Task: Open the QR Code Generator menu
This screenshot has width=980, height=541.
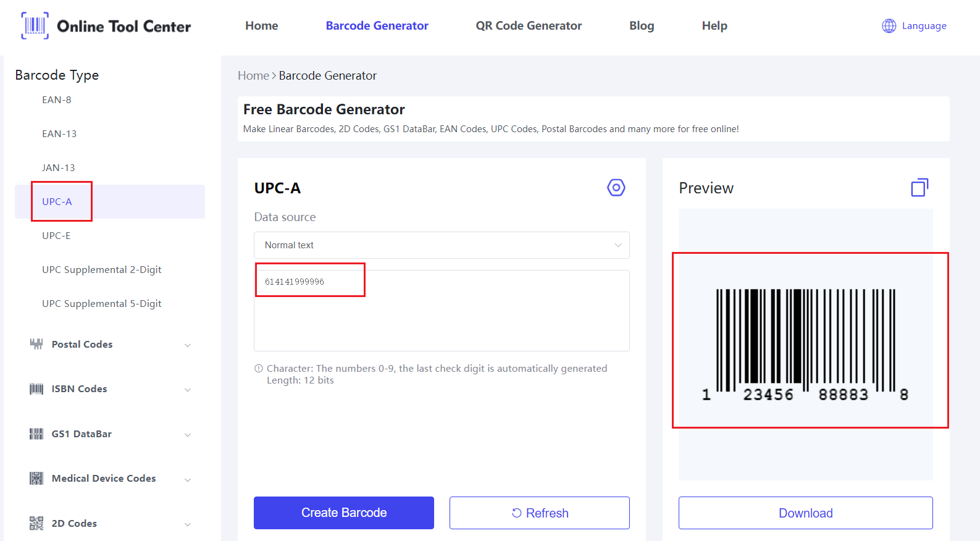Action: pyautogui.click(x=529, y=26)
